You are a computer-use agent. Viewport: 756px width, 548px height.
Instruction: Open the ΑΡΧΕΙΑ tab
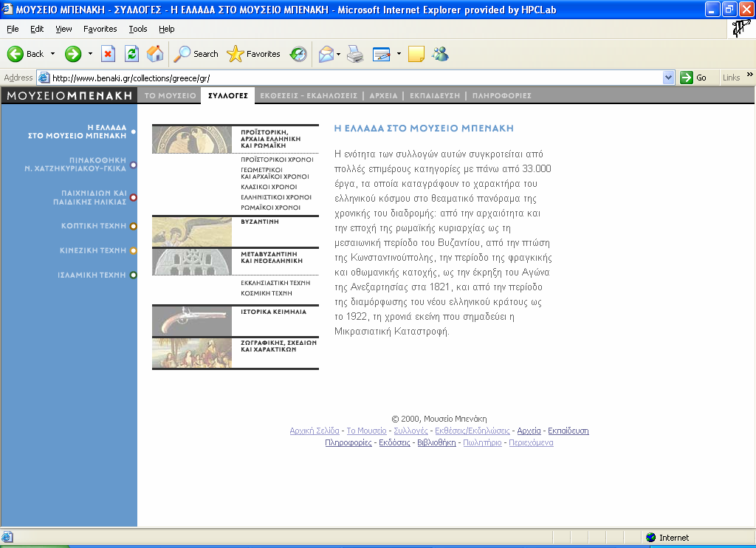[383, 95]
